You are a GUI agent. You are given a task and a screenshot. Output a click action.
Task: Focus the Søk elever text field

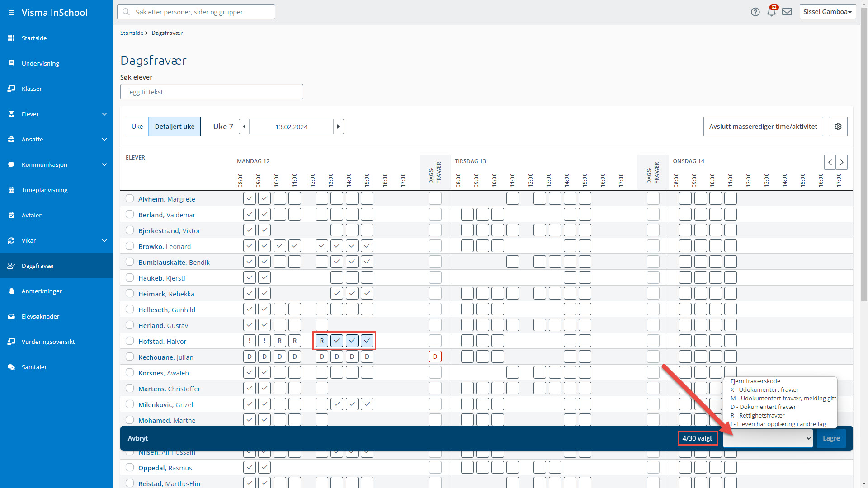(212, 92)
